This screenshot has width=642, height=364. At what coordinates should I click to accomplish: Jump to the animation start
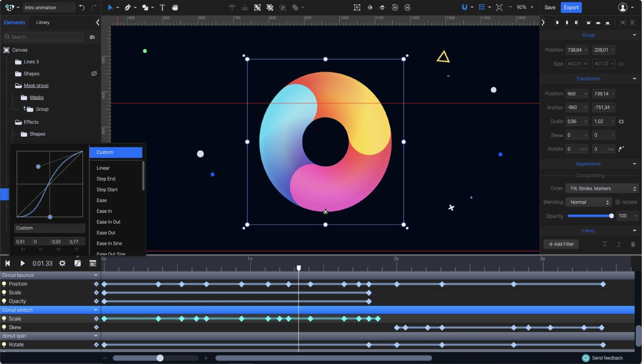click(7, 263)
